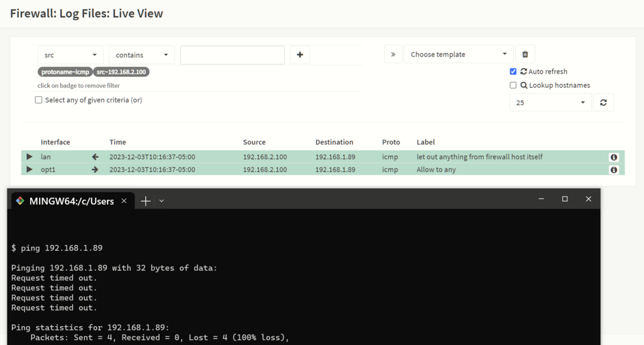644x345 pixels.
Task: Click the right arrow direction icon in opt1 row
Action: pos(95,170)
